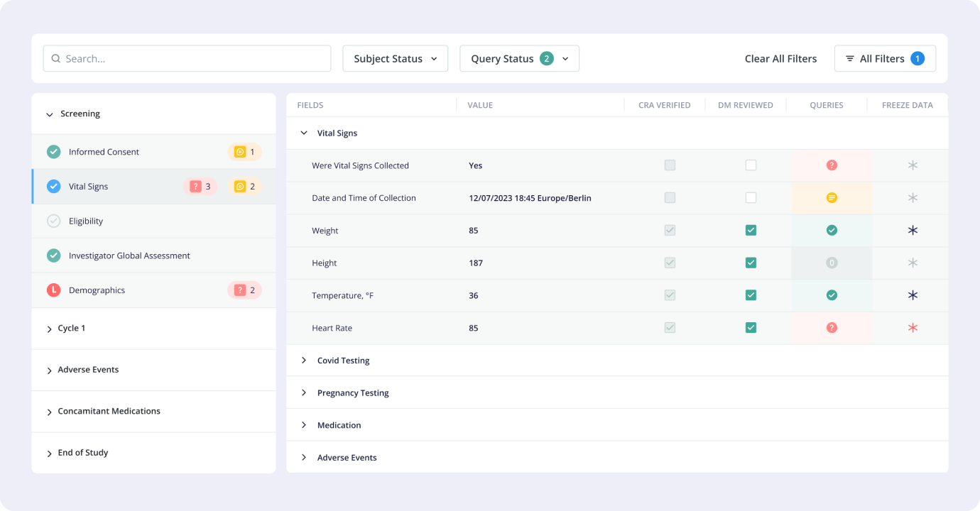980x511 pixels.
Task: Check DM Reviewed for Were Vital Signs Collected
Action: (751, 165)
